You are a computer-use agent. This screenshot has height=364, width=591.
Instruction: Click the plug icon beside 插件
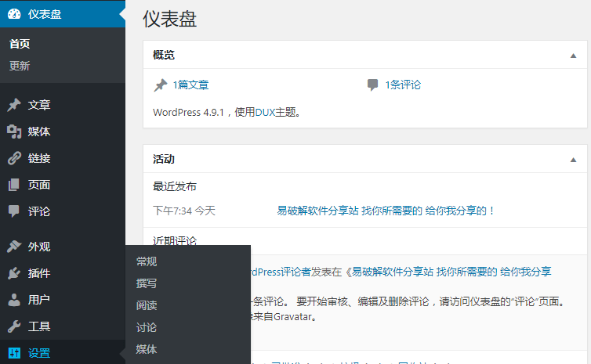coord(14,273)
